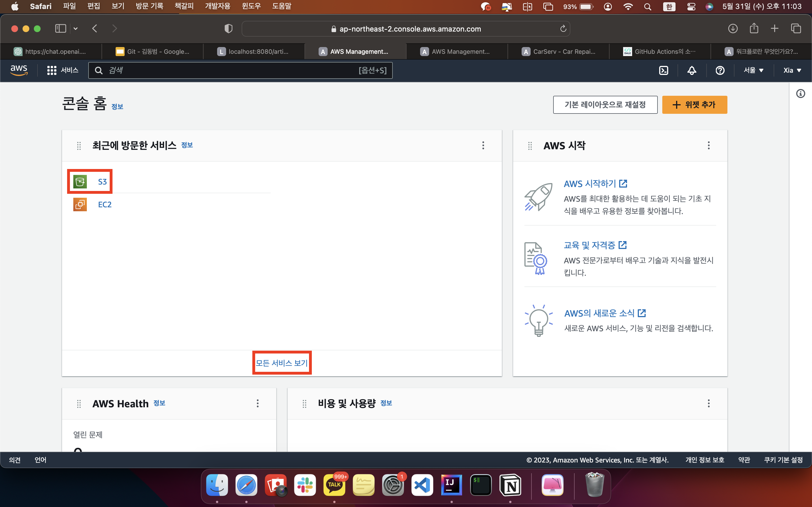Open the info panel icon at right edge

click(x=801, y=94)
